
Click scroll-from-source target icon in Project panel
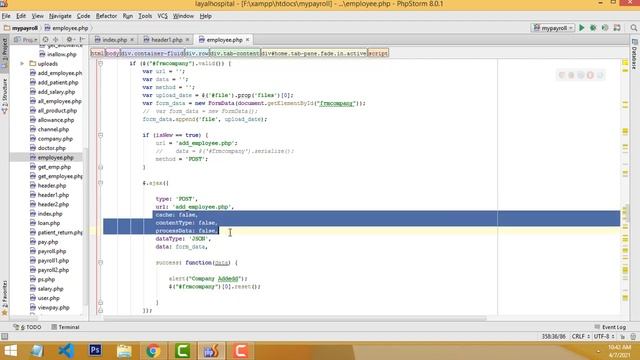pyautogui.click(x=46, y=40)
